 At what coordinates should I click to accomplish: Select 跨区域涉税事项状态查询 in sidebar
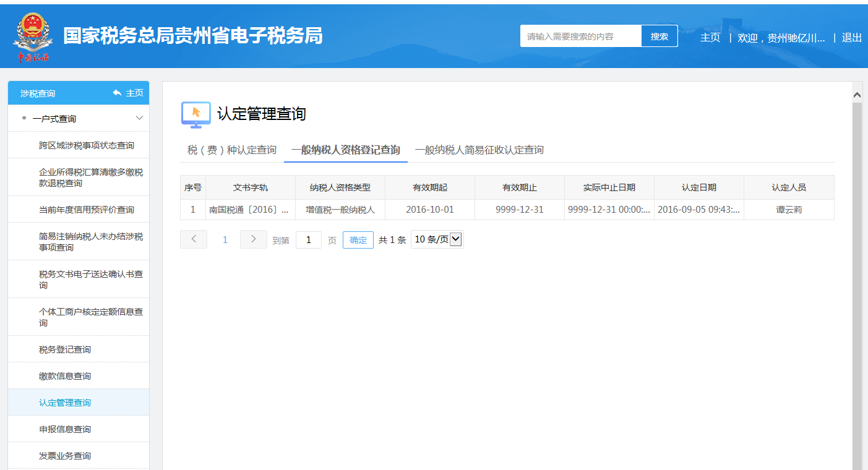click(x=87, y=145)
